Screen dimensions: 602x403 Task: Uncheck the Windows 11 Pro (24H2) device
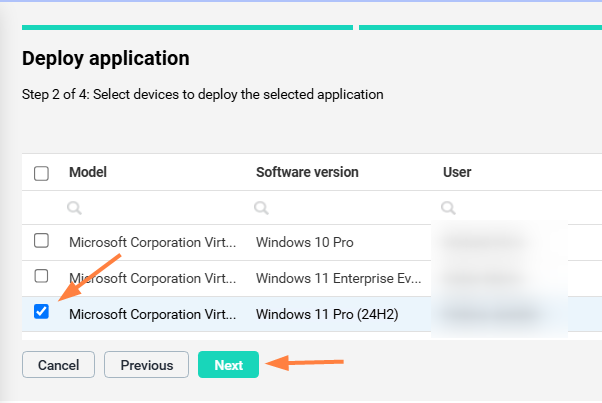click(41, 312)
